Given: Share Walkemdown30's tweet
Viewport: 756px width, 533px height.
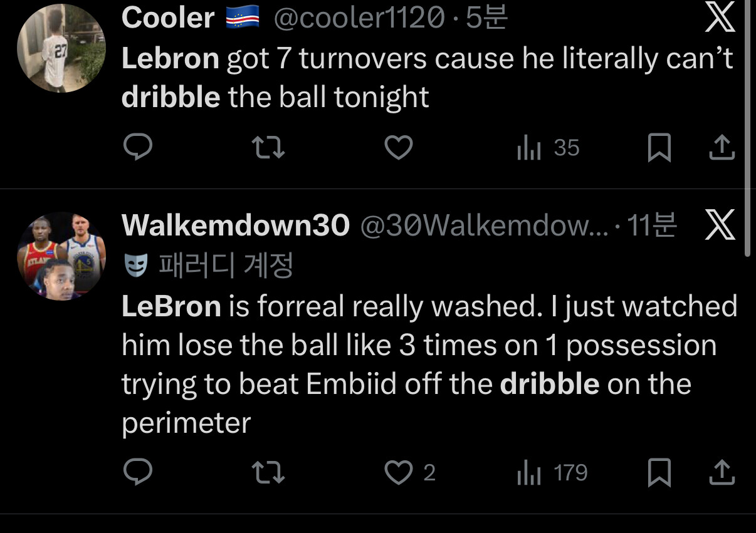Looking at the screenshot, I should (722, 472).
